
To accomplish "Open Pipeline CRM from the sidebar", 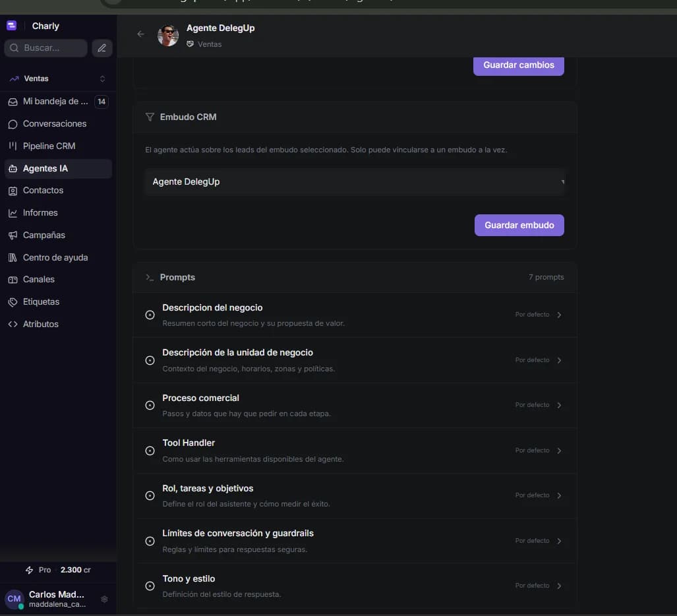I will (x=58, y=146).
